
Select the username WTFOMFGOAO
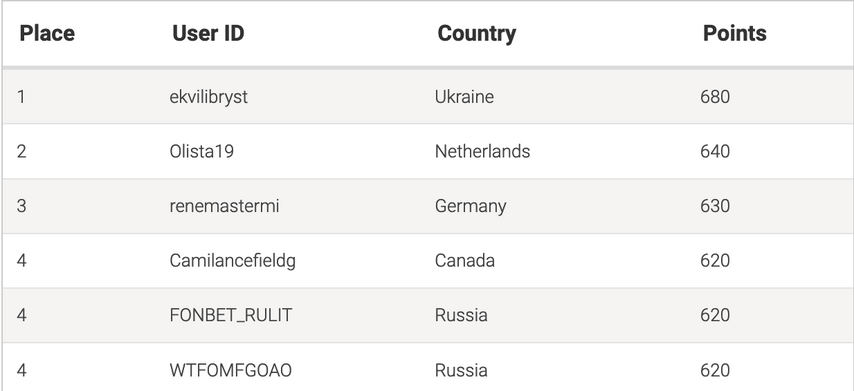coord(231,370)
